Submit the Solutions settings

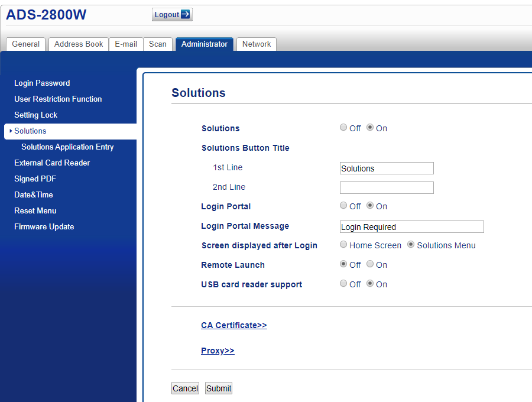[x=218, y=388]
